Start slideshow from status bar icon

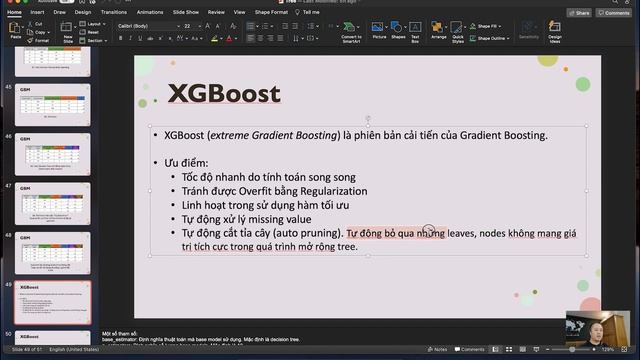click(x=536, y=349)
